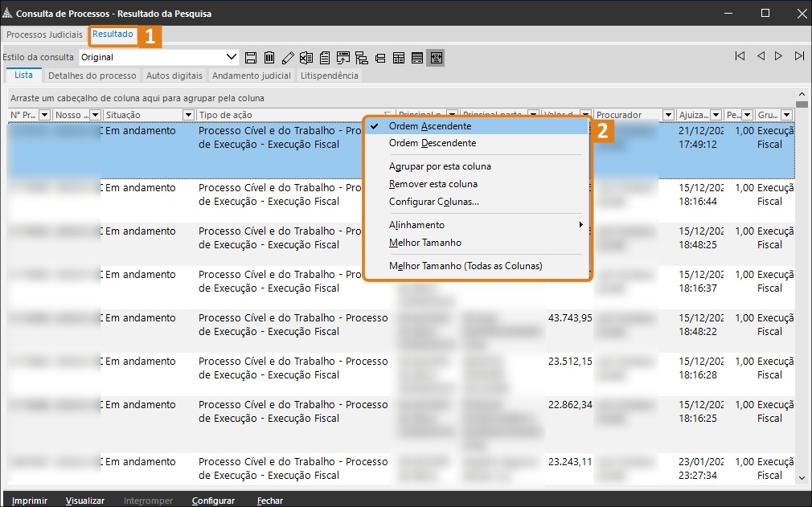Click the value 43.743,95
The image size is (812, 507).
point(570,318)
